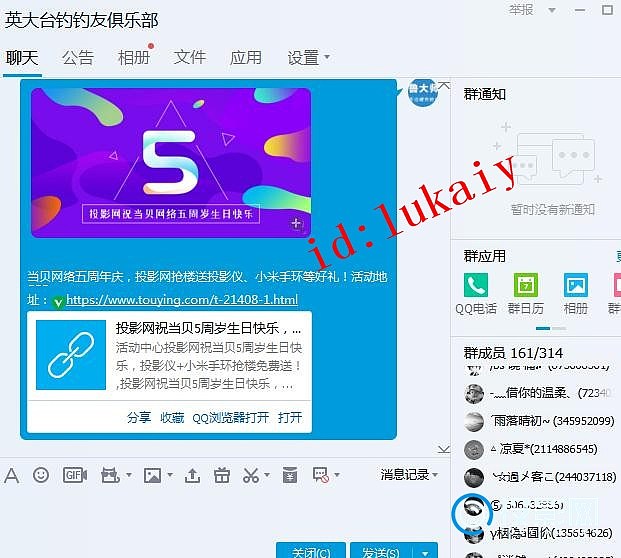This screenshot has width=621, height=558.
Task: Click the group app page indicator
Action: 551,328
